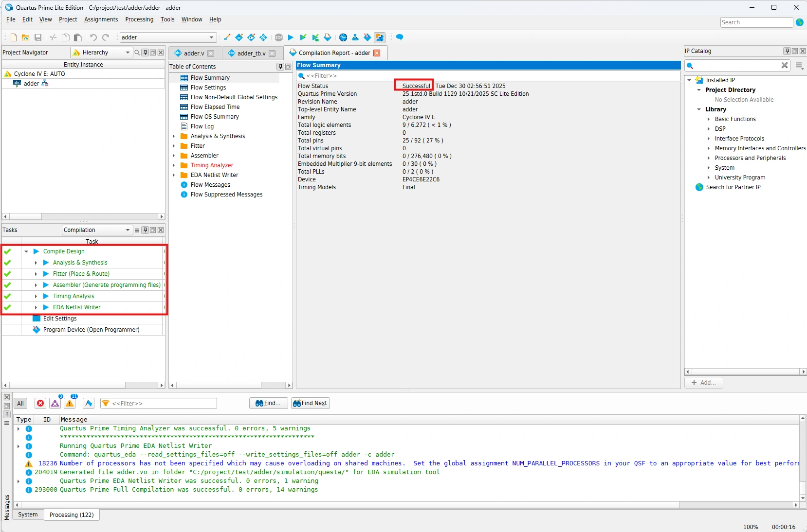Click the New File toolbar icon
The width and height of the screenshot is (807, 532).
click(14, 37)
